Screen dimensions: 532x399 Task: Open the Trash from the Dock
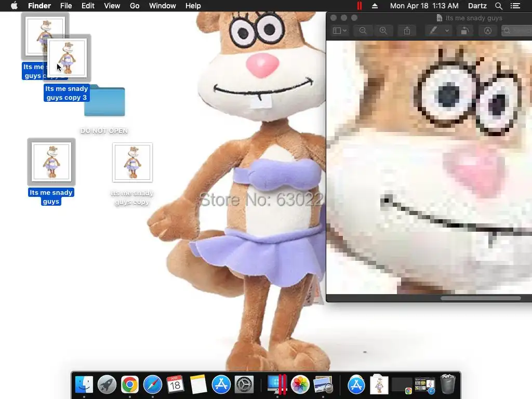pos(447,384)
